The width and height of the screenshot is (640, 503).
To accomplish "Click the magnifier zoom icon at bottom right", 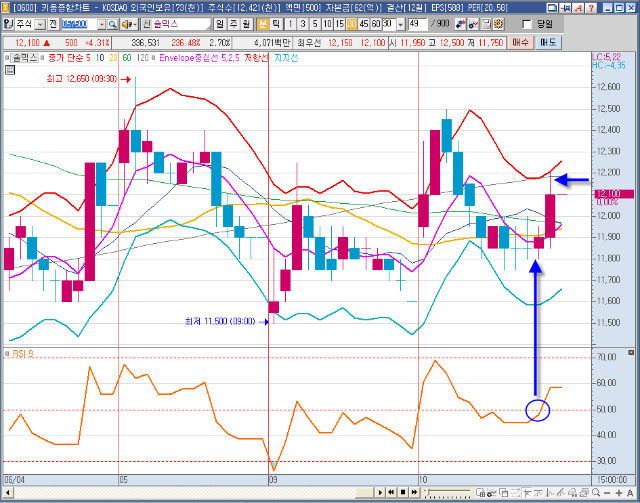I will click(x=596, y=493).
